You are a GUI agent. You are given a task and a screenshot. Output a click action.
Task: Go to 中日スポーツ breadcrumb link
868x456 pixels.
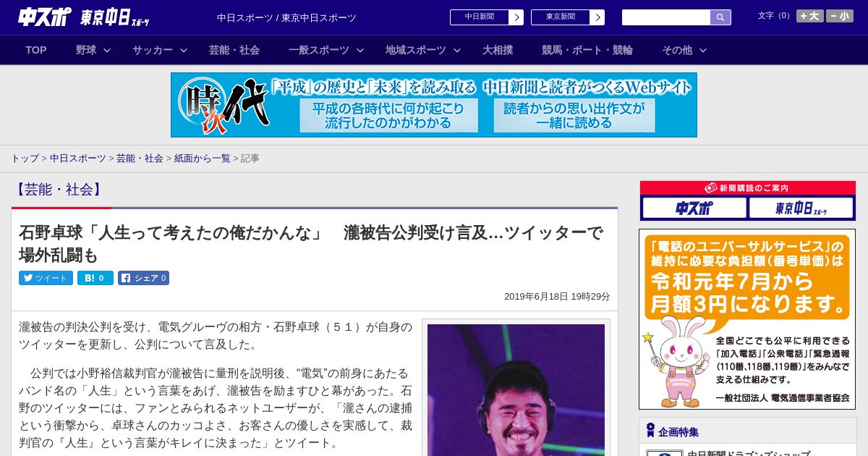click(x=77, y=158)
